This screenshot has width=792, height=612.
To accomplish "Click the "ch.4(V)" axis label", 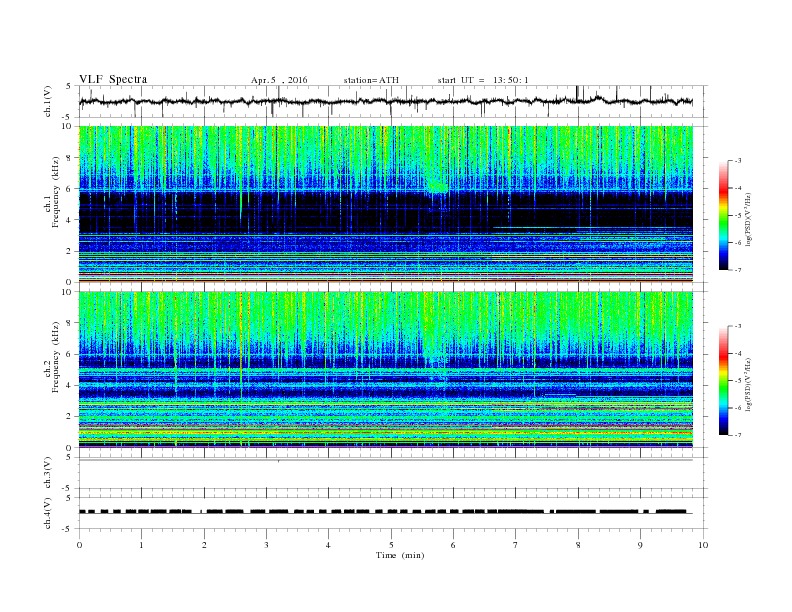I will [x=48, y=514].
